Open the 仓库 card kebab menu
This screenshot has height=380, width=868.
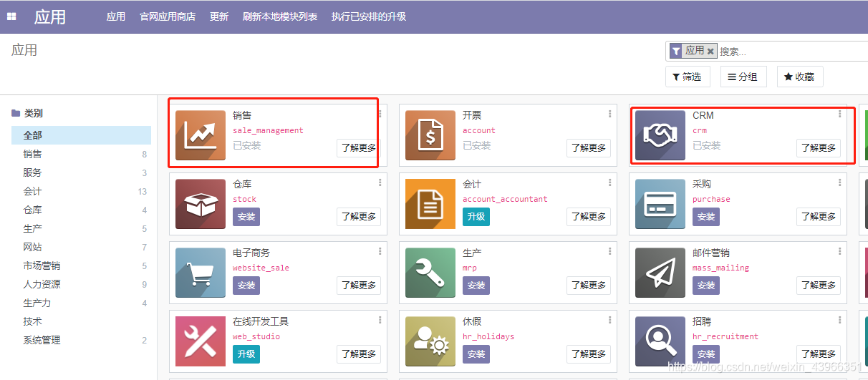[380, 182]
